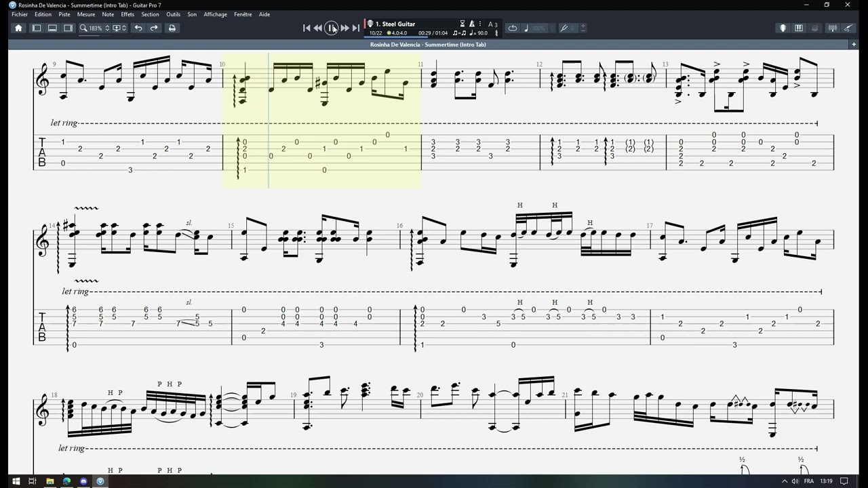Open the Mesure menu
Viewport: 868px width, 488px height.
click(86, 14)
